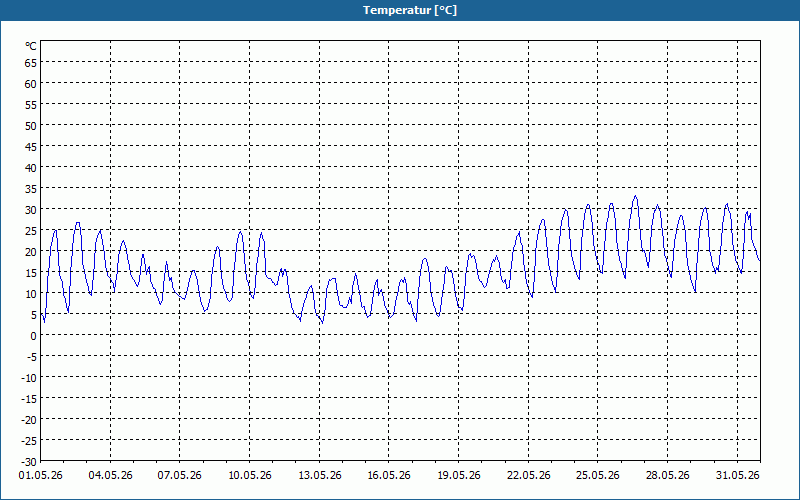Click the 25 y-axis label
Screen dimensions: 800x500
[x=31, y=231]
